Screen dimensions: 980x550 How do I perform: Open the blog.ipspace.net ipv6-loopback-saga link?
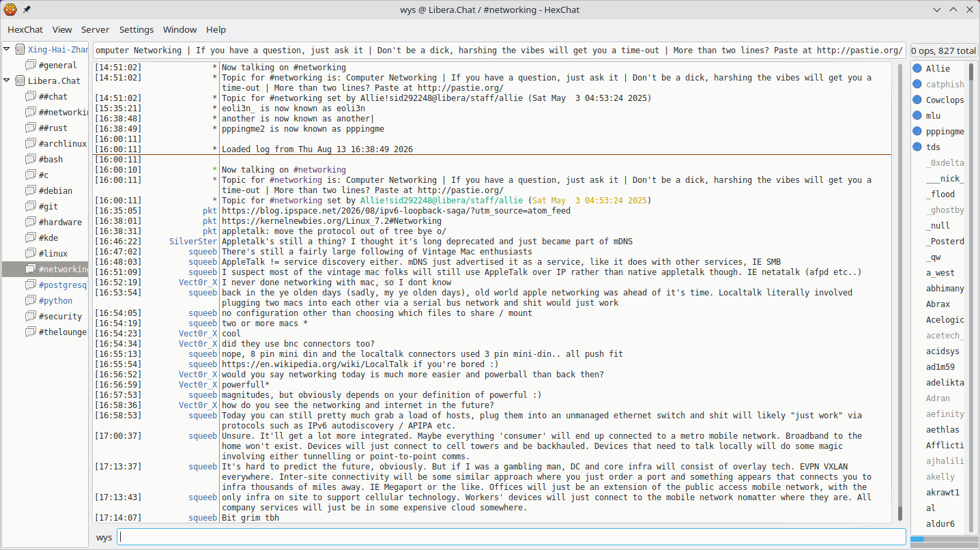(x=397, y=211)
